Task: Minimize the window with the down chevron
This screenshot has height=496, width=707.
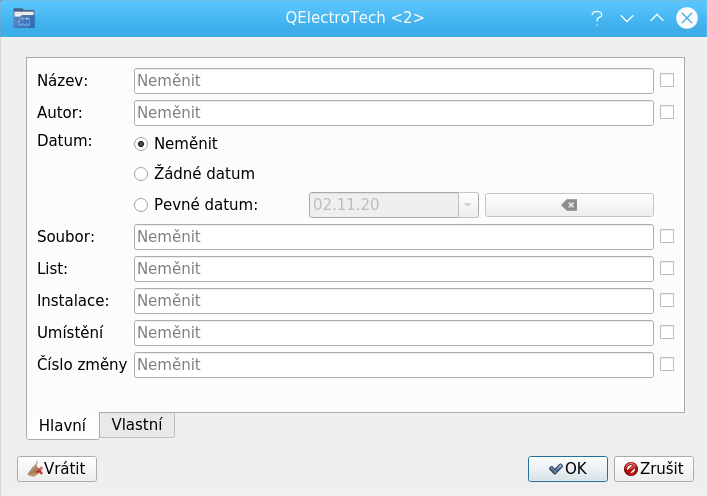Action: (x=627, y=18)
